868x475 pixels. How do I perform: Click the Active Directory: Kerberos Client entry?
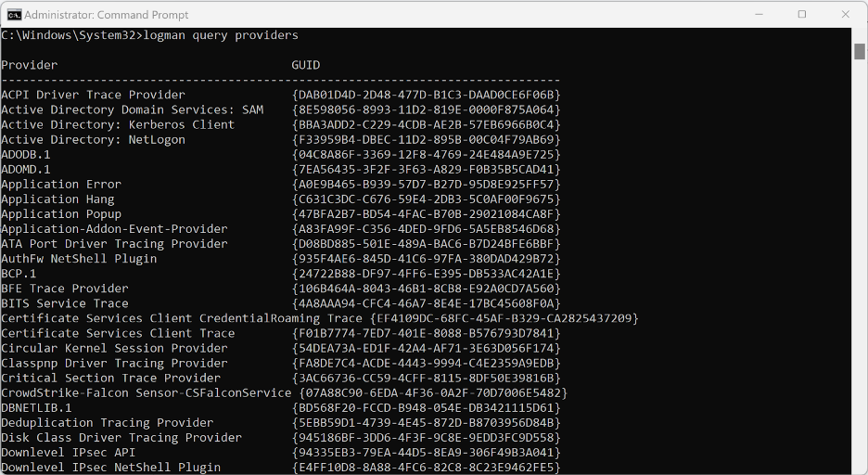coord(118,124)
